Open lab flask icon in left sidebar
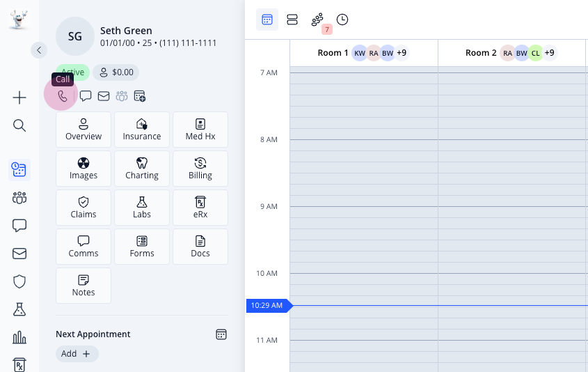The width and height of the screenshot is (588, 372). pyautogui.click(x=19, y=309)
